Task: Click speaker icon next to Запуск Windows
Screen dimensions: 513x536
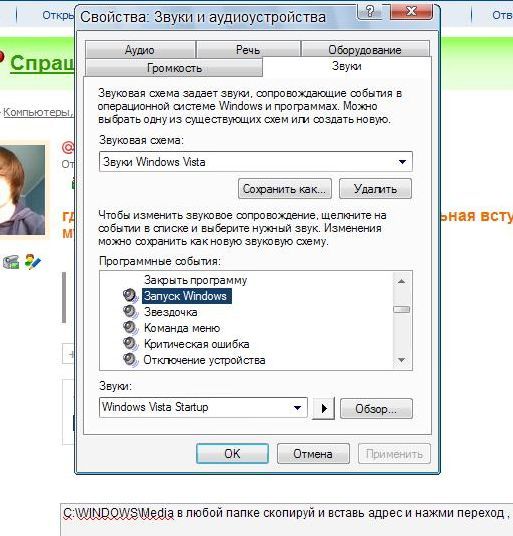Action: click(x=131, y=295)
